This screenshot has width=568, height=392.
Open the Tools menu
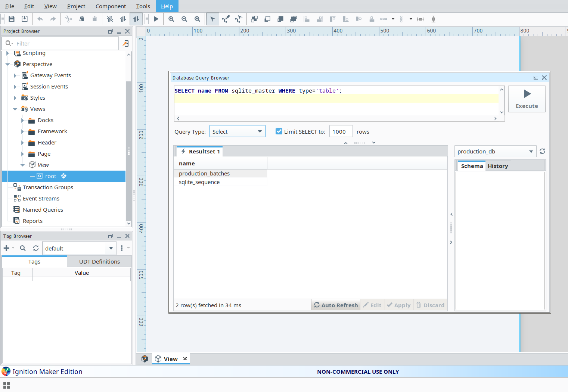(143, 6)
